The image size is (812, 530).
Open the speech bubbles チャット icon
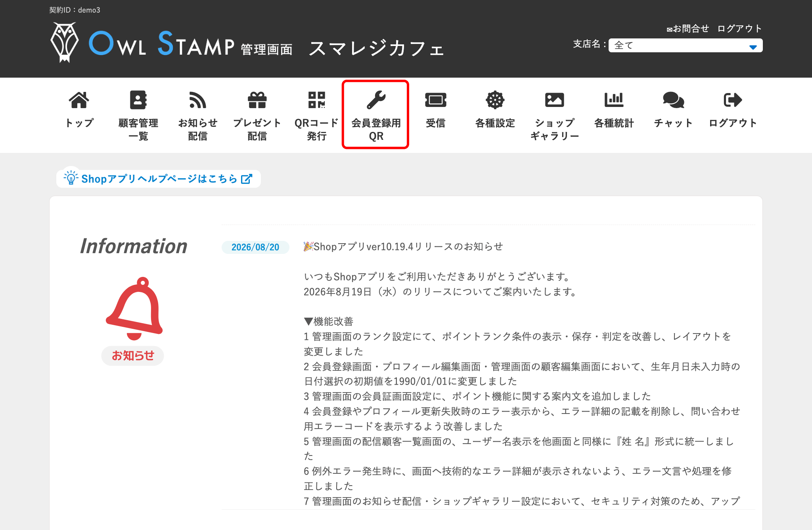pos(673,100)
